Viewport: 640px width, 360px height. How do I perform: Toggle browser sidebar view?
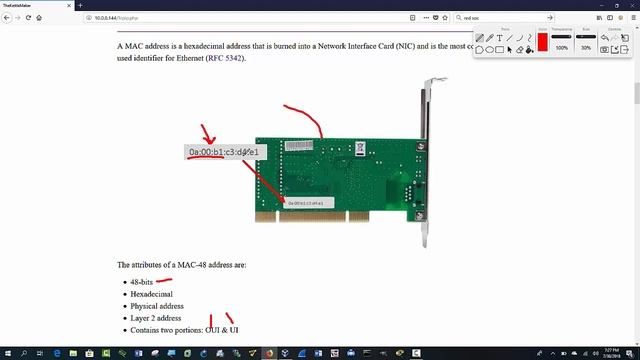610,18
